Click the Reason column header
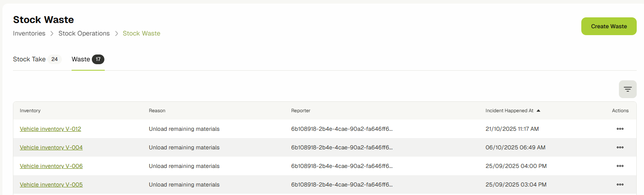644x195 pixels. click(157, 111)
